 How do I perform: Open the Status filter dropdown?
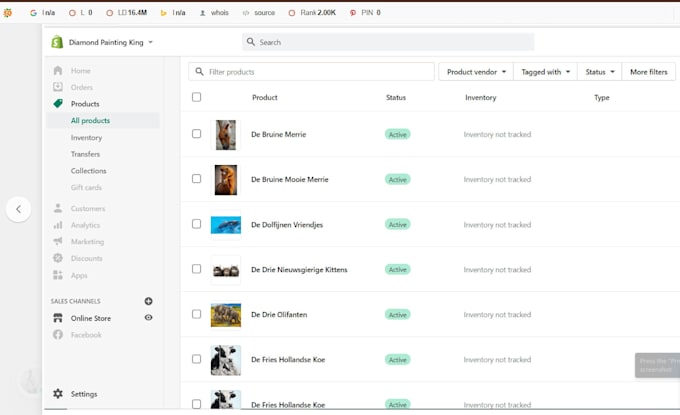pyautogui.click(x=600, y=72)
